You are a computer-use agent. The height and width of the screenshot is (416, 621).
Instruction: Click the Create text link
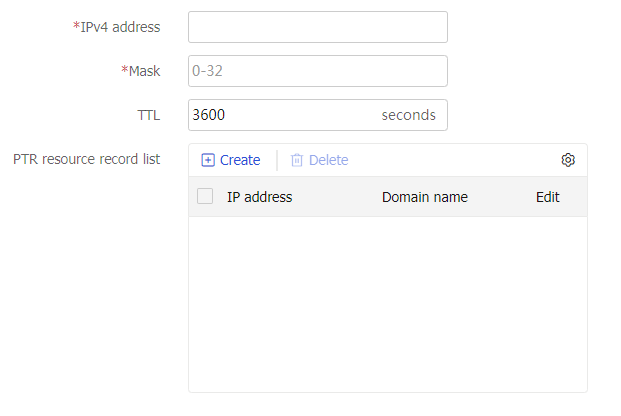pos(240,160)
